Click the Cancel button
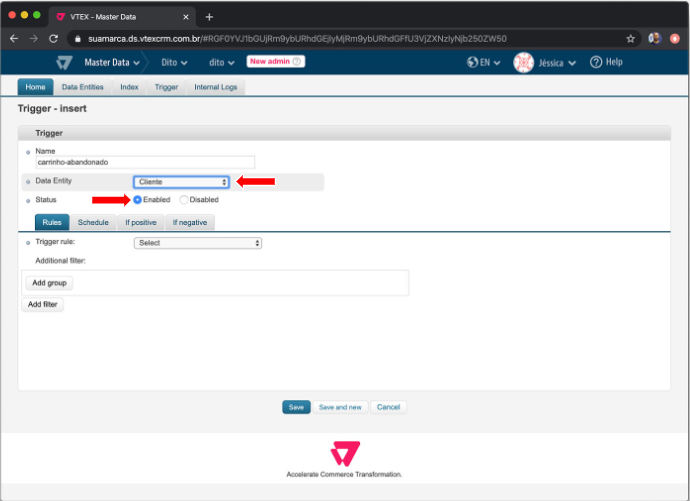This screenshot has height=501, width=690. [x=388, y=407]
